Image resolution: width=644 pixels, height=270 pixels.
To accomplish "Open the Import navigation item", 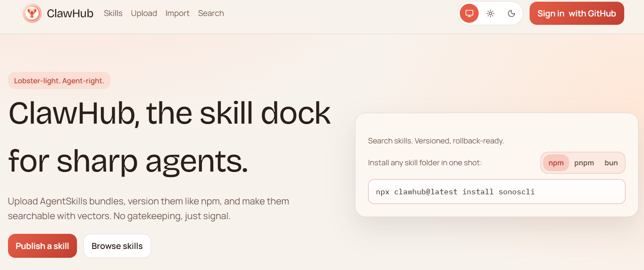I will [x=177, y=13].
